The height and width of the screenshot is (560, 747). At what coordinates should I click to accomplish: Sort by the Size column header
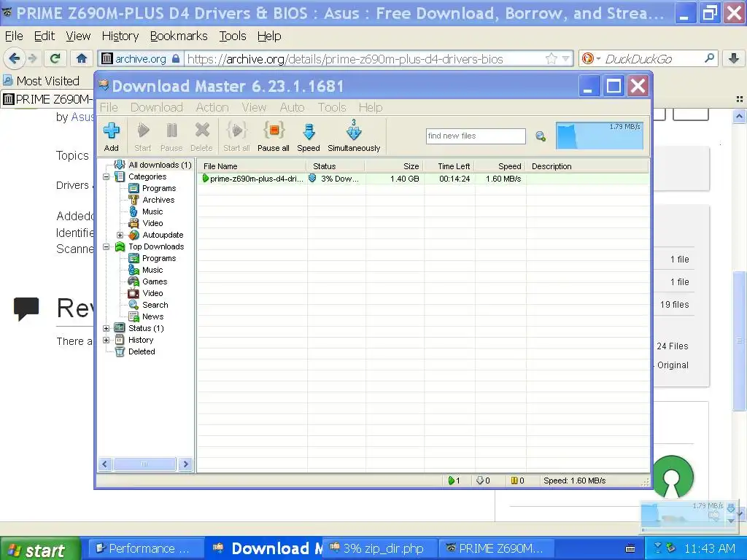tap(395, 166)
